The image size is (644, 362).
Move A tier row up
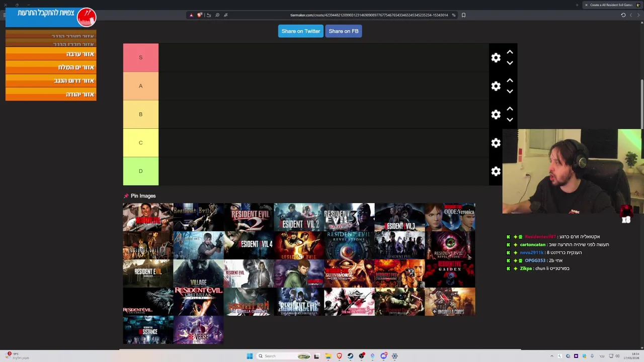[510, 80]
